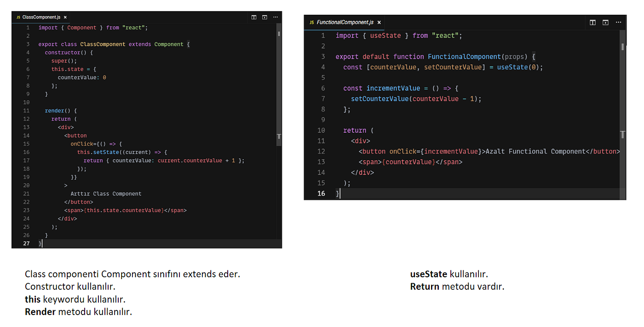644x327 pixels.
Task: Click 'onClick' attribute in ClassComponent.js
Action: 82,144
